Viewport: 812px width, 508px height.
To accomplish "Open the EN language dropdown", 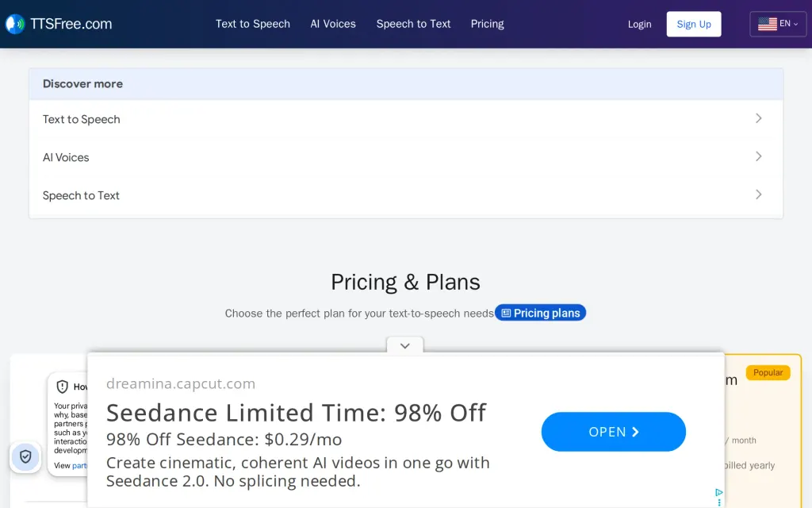I will tap(778, 24).
